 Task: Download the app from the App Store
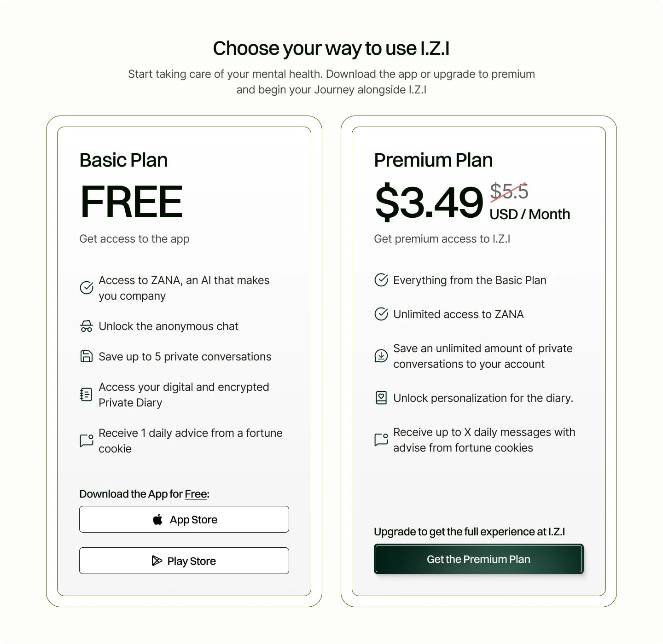(184, 519)
